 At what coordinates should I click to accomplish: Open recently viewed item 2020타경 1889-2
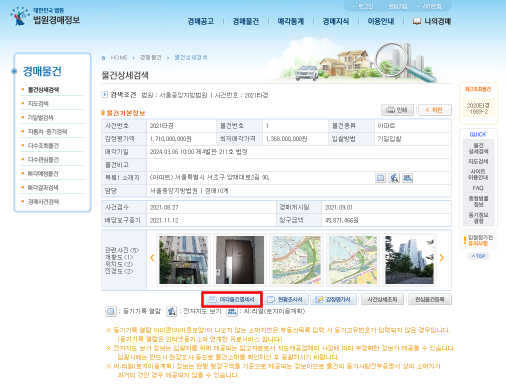click(478, 109)
